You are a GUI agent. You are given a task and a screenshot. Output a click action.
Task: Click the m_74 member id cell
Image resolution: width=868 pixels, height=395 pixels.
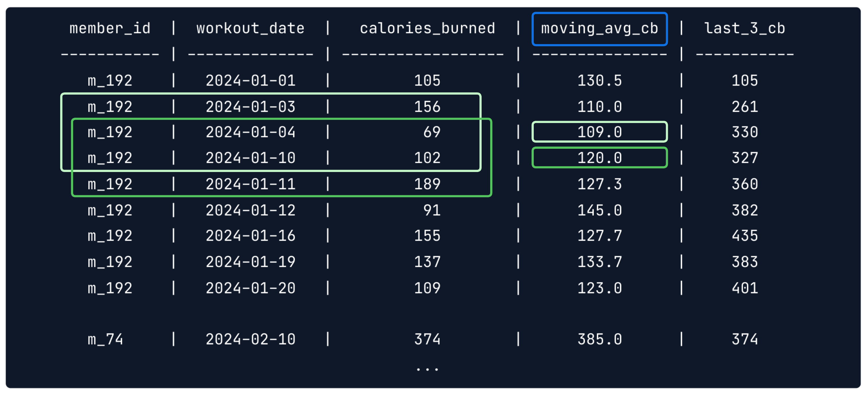[105, 339]
